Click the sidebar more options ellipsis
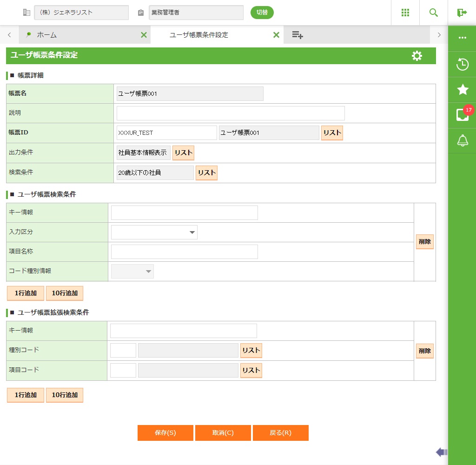476x465 pixels. point(463,38)
